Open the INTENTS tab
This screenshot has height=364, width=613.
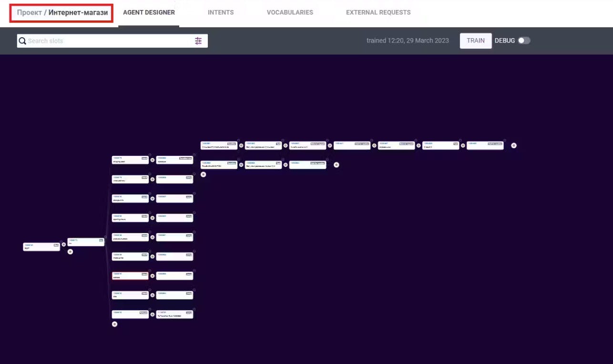tap(221, 12)
